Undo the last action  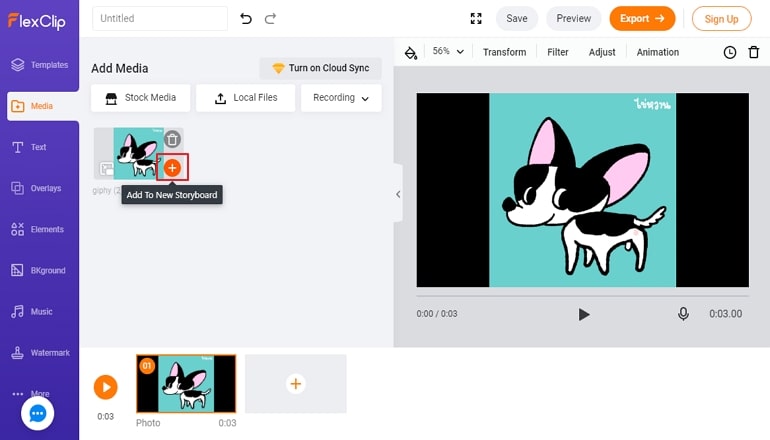click(246, 19)
